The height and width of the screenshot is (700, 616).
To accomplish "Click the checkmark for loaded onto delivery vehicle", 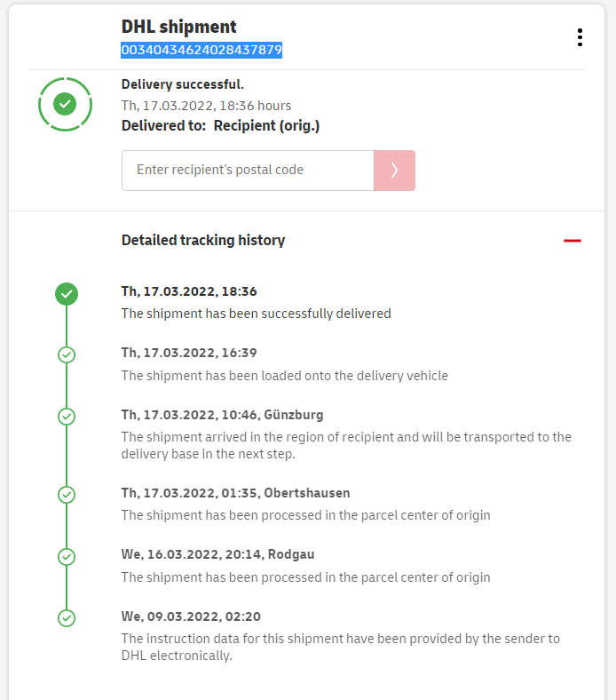I will pos(67,354).
